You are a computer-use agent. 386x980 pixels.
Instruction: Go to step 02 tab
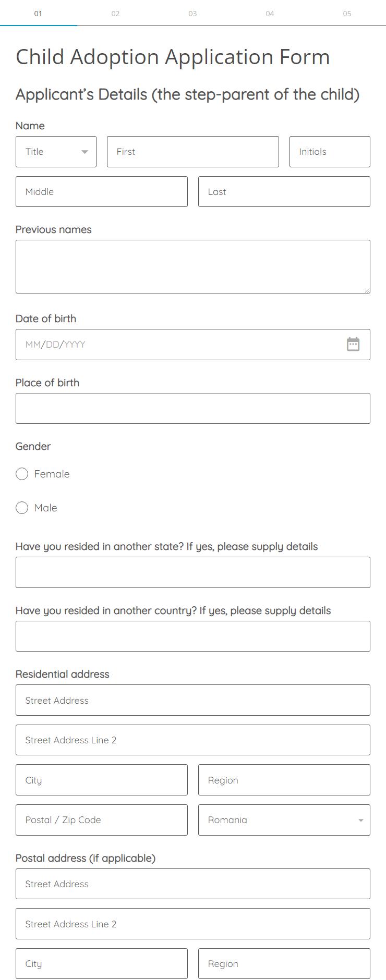coord(115,14)
